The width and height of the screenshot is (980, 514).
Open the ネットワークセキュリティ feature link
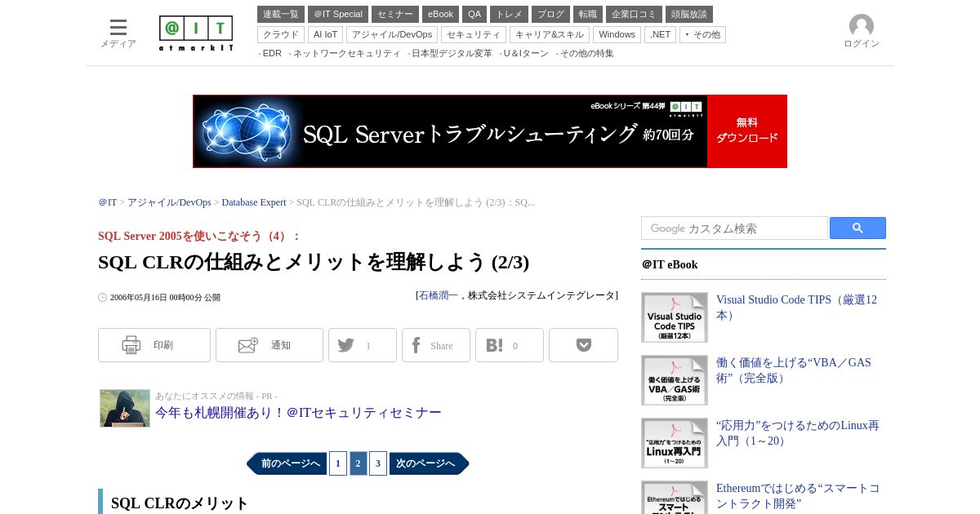click(x=346, y=53)
